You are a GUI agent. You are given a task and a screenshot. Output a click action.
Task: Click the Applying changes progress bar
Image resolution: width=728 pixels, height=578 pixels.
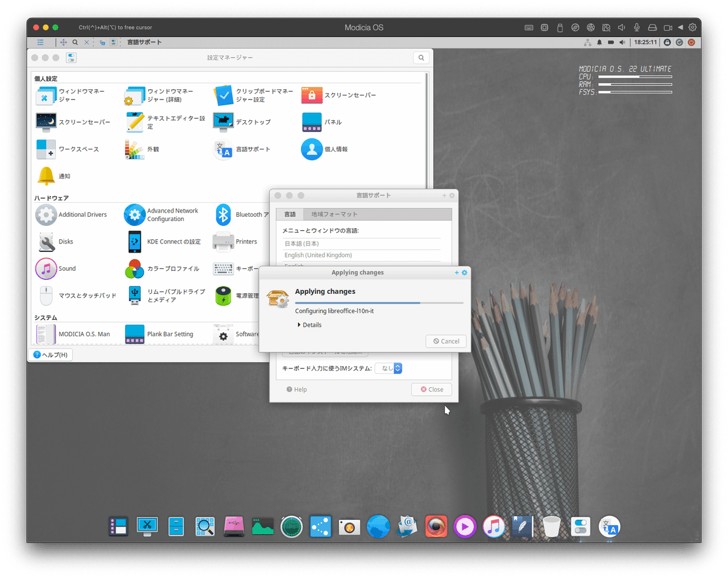coord(380,302)
